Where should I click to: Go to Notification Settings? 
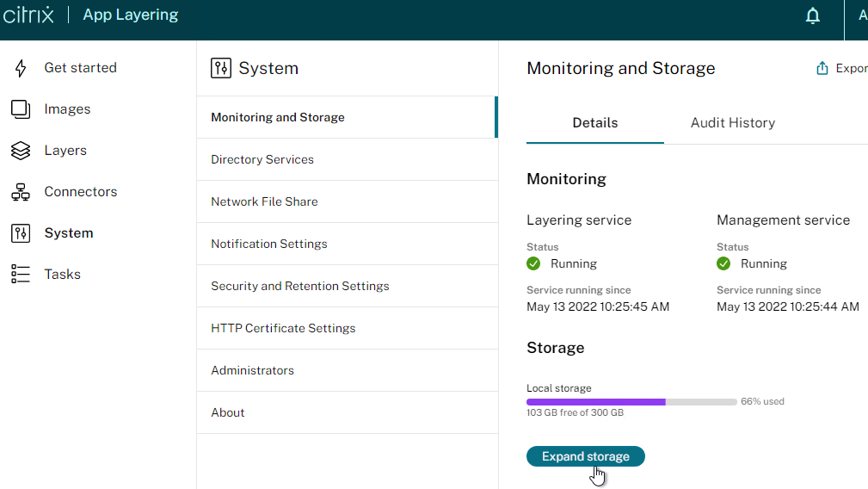click(347, 244)
